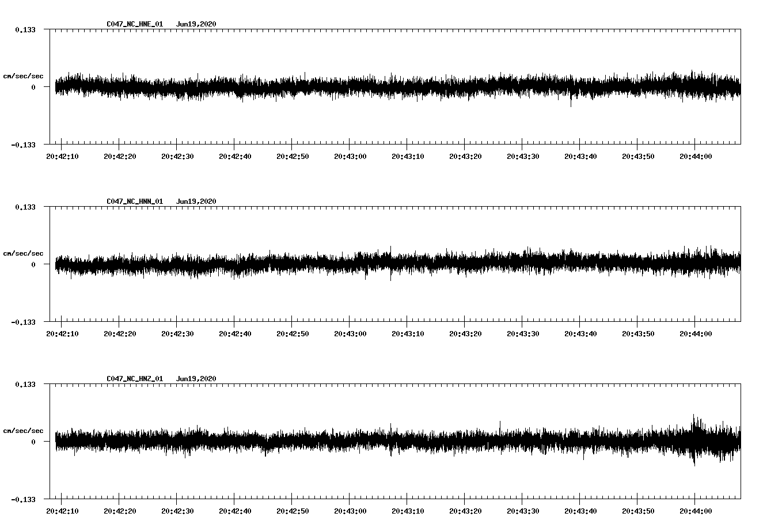Screen dimensions: 782x532
Task: Click the 20:43:40 time label under HNE plot
Action: [x=580, y=157]
